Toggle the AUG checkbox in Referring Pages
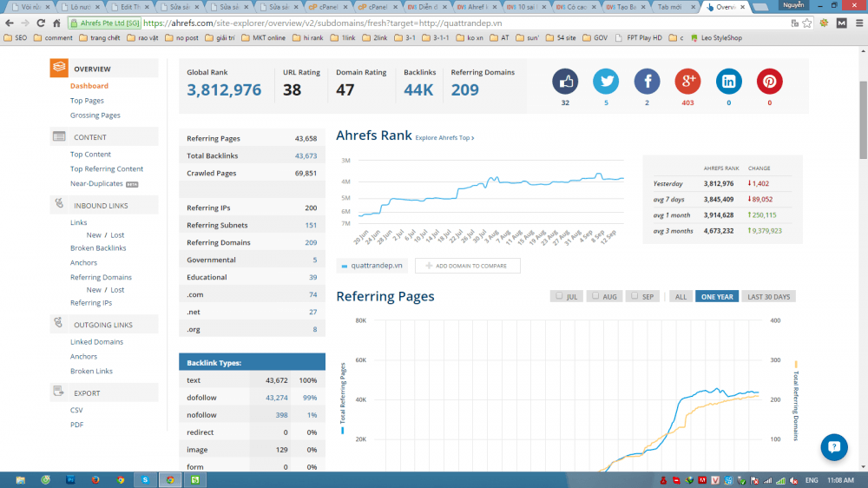The height and width of the screenshot is (488, 868). coord(595,297)
